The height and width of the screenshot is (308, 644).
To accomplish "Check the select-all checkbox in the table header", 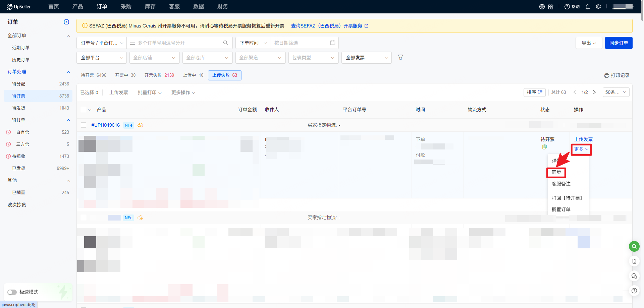I will [83, 109].
